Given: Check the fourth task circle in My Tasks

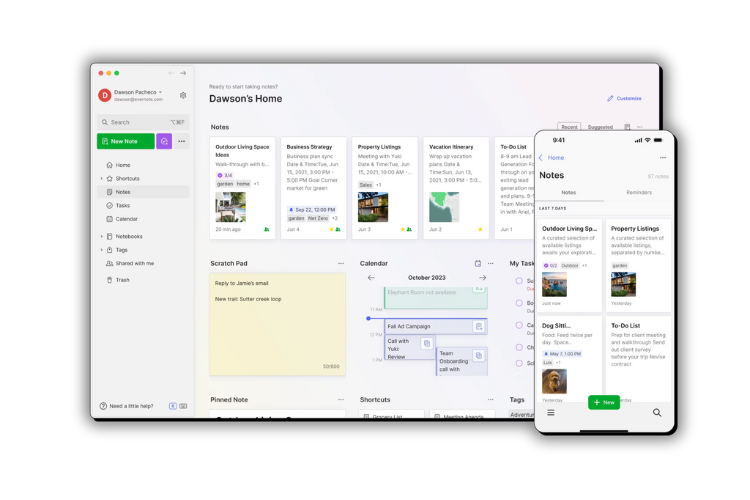Looking at the screenshot, I should tap(519, 347).
